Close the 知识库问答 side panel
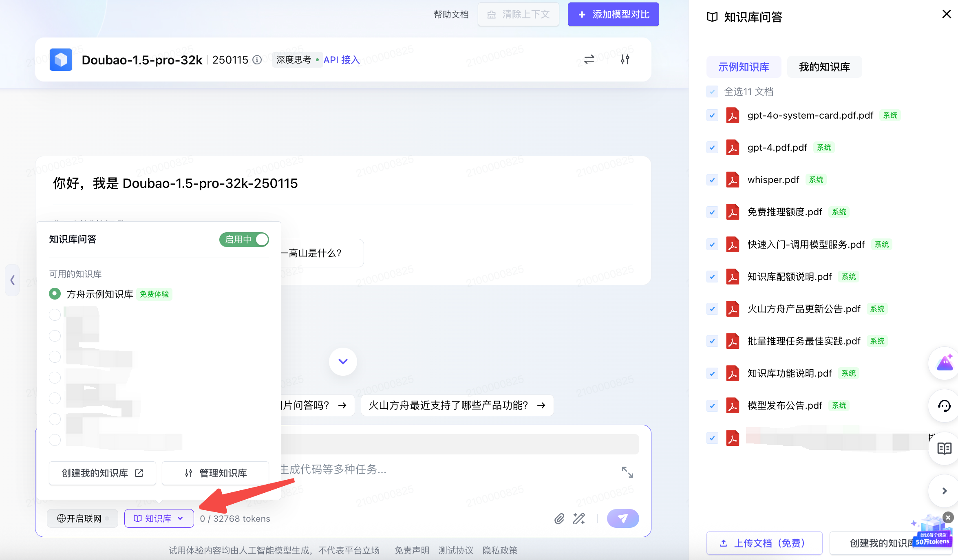958x560 pixels. (x=947, y=14)
